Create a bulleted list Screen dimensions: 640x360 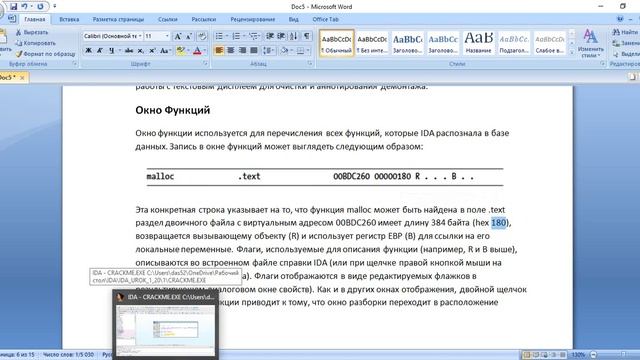coord(219,36)
